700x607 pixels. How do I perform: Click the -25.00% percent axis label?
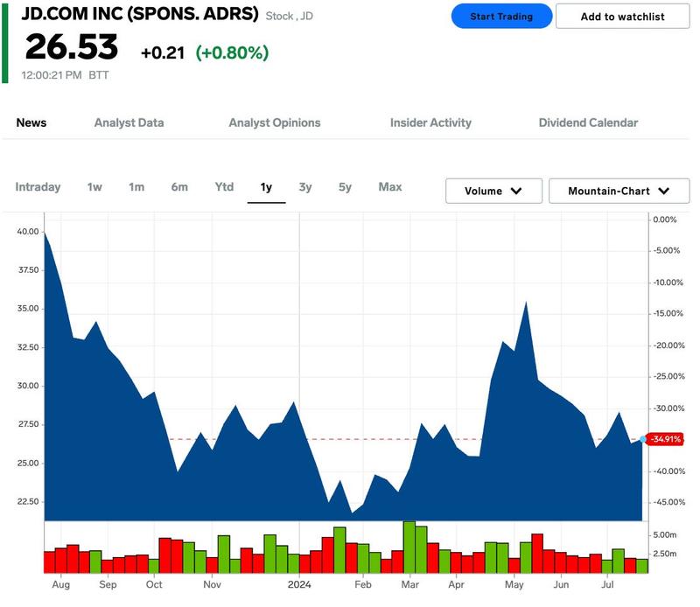tap(668, 376)
